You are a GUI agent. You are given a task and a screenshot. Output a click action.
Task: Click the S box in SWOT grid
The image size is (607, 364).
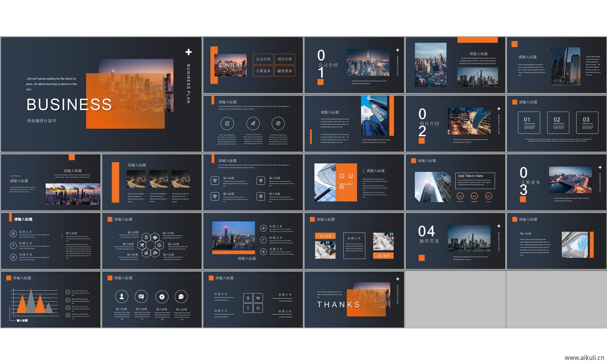pyautogui.click(x=248, y=298)
